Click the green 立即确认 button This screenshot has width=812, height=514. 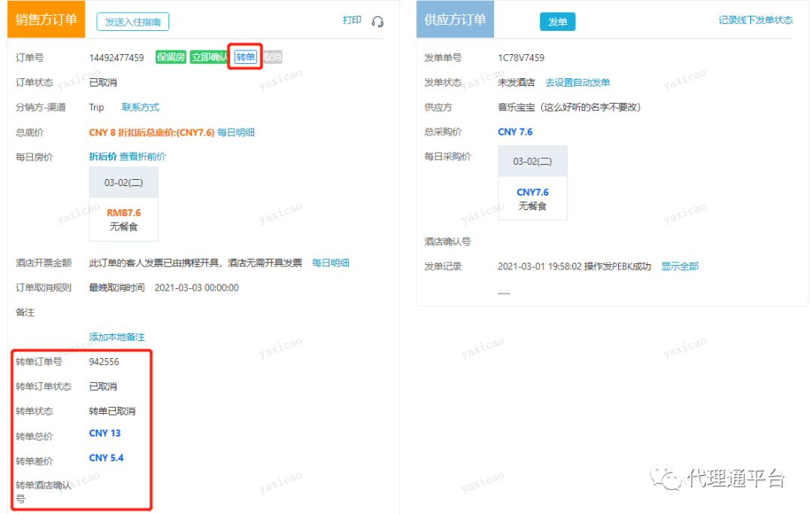coord(209,57)
